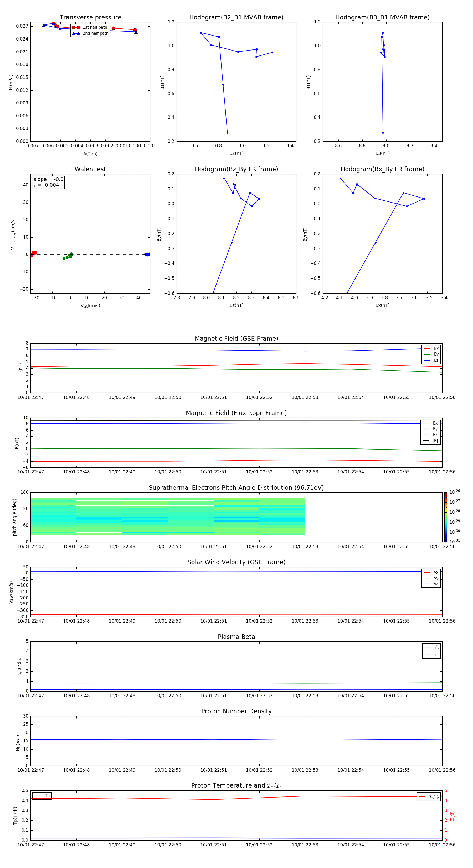Click the "Vsw(km/s)" y-axis label
Image resolution: width=473 pixels, height=868 pixels.
(11, 592)
